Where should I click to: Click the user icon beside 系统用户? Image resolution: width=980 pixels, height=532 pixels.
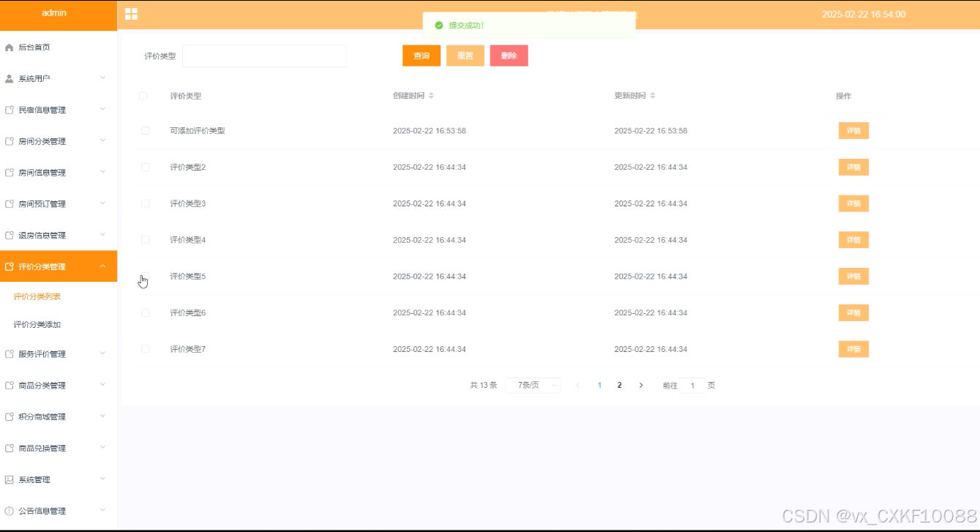point(9,78)
